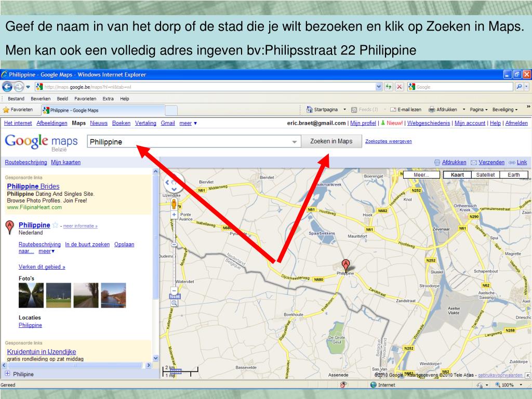Image resolution: width=532 pixels, height=399 pixels.
Task: Click the sidebar scroll down arrow
Action: tap(156, 358)
